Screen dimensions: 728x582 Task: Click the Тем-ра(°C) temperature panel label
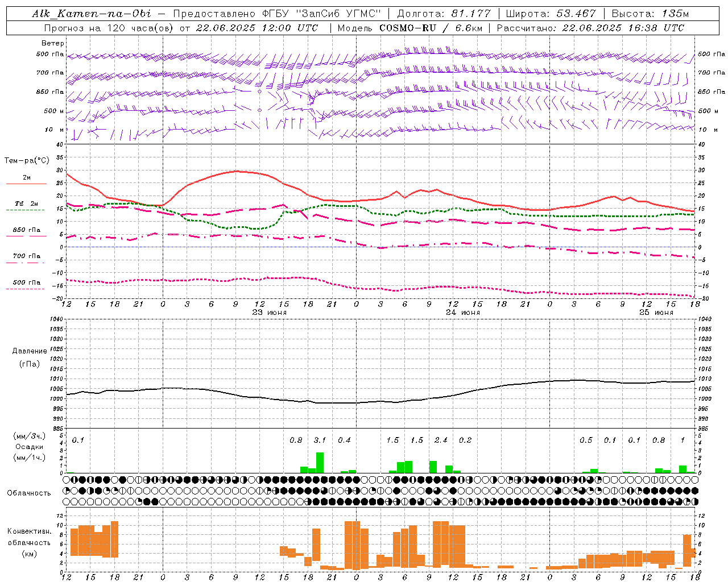click(27, 161)
